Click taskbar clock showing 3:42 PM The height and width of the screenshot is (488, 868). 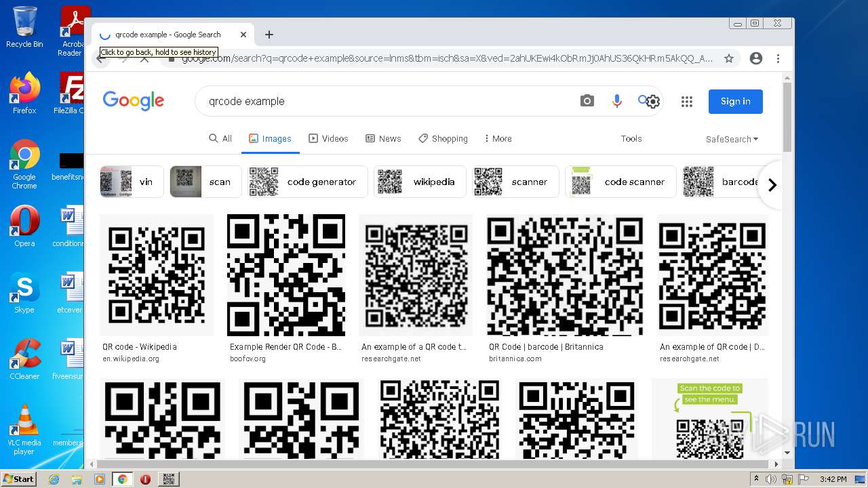click(x=833, y=479)
